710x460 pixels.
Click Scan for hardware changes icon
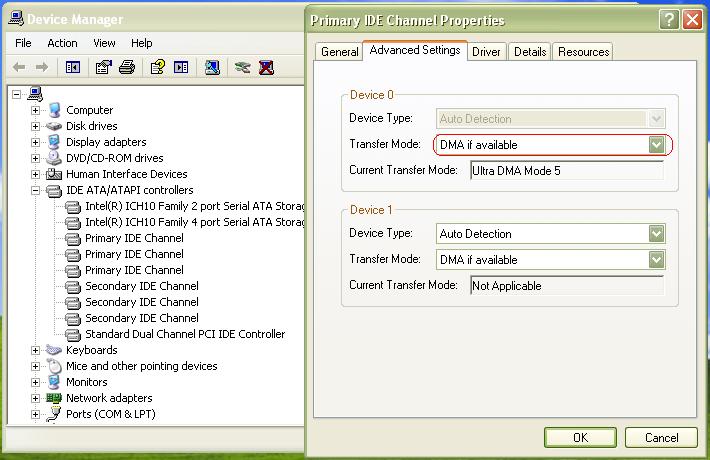[x=212, y=67]
